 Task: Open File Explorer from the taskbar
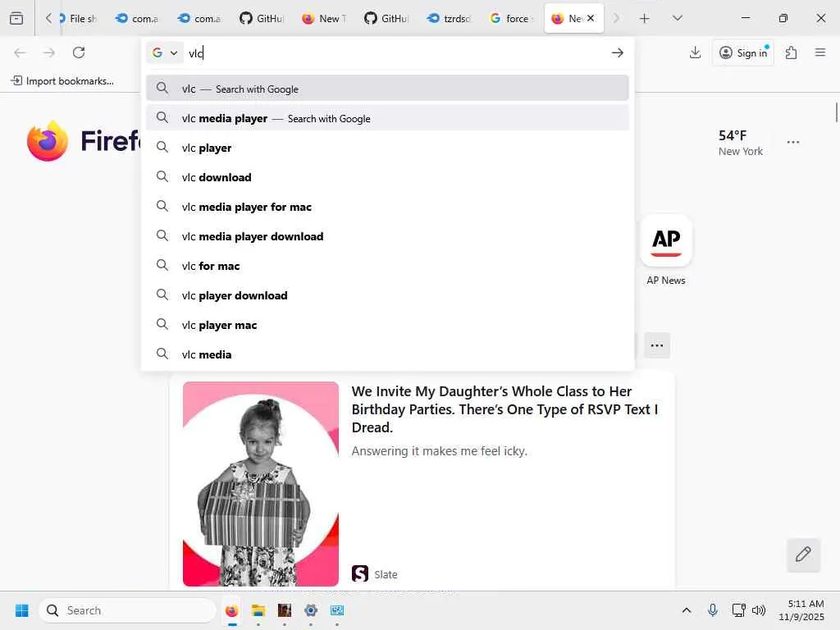click(x=258, y=610)
